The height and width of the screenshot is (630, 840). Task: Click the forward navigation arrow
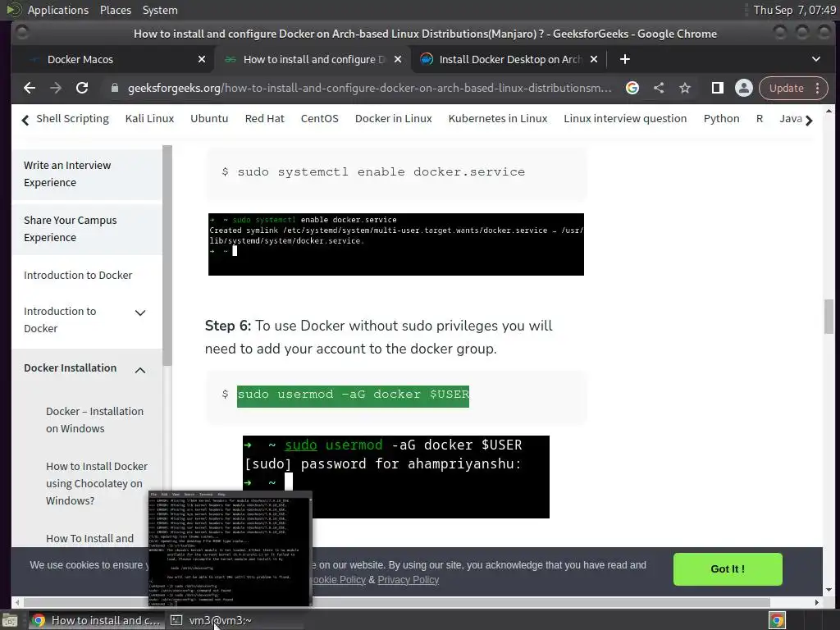[x=56, y=88]
